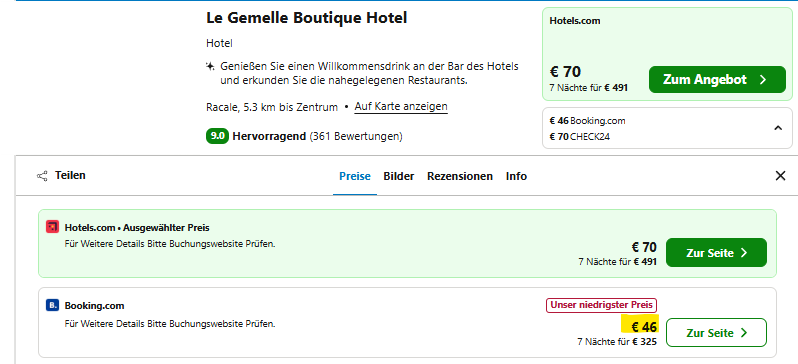798x364 pixels.
Task: Close the price details panel
Action: pos(780,176)
